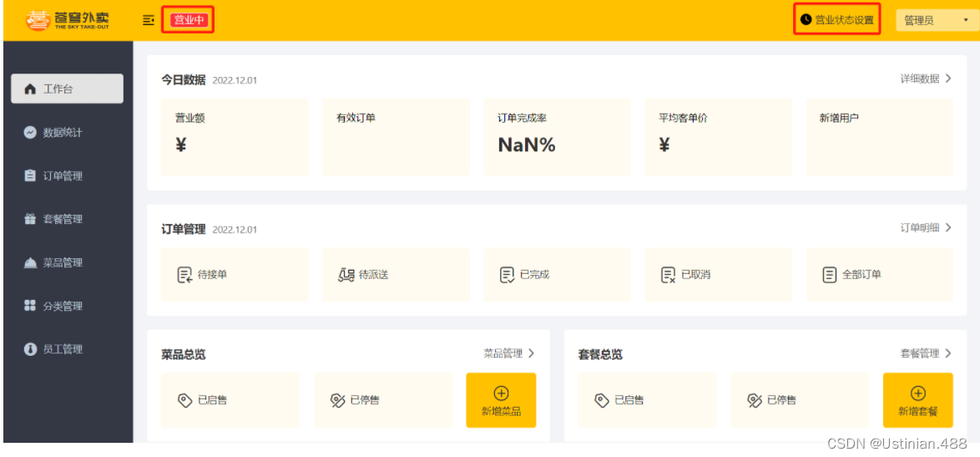Click the chevron next to 套餐管理 link
The height and width of the screenshot is (457, 980).
coord(948,353)
